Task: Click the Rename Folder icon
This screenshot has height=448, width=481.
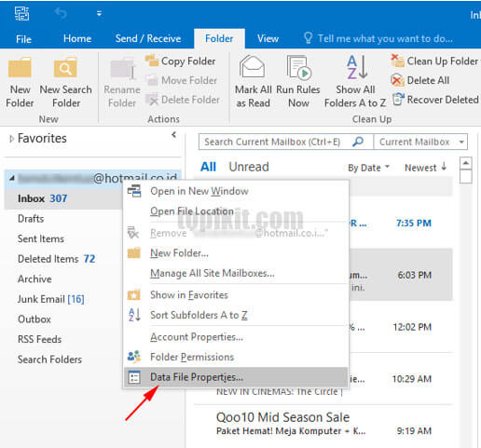Action: click(122, 82)
